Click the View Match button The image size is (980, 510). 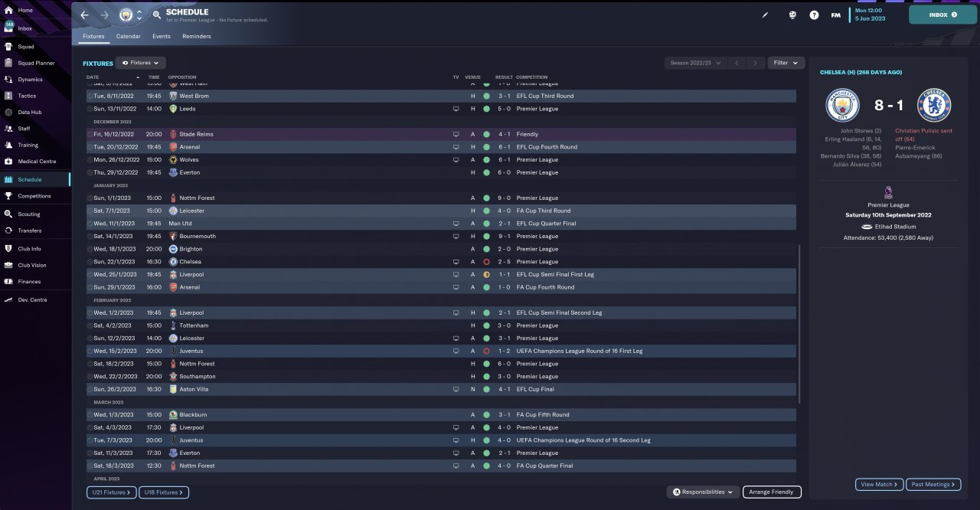click(x=880, y=485)
